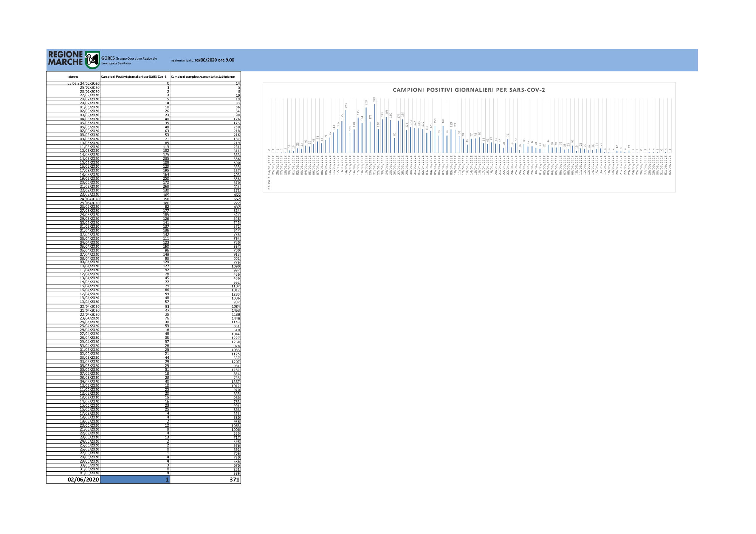Click tested count 231 in 31/05/2020 row
Viewport: 756px width, 534px height.
237,469
